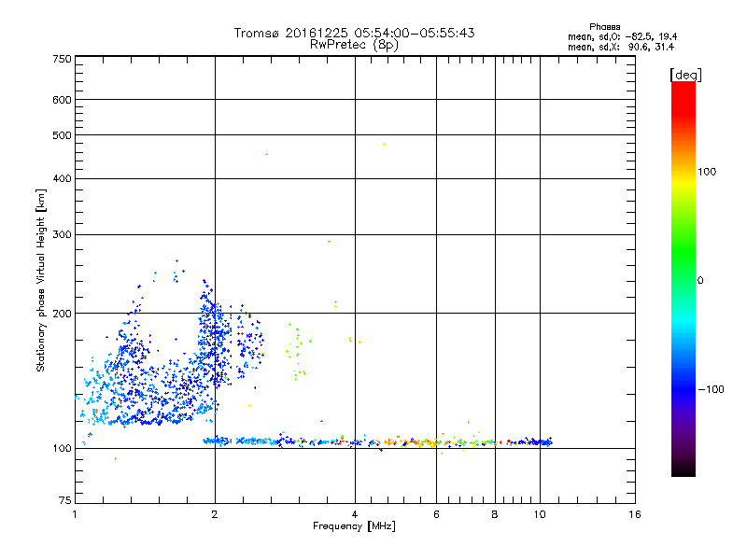The image size is (747, 560).
Task: Click the '16' frequency tick label
Action: [x=635, y=514]
